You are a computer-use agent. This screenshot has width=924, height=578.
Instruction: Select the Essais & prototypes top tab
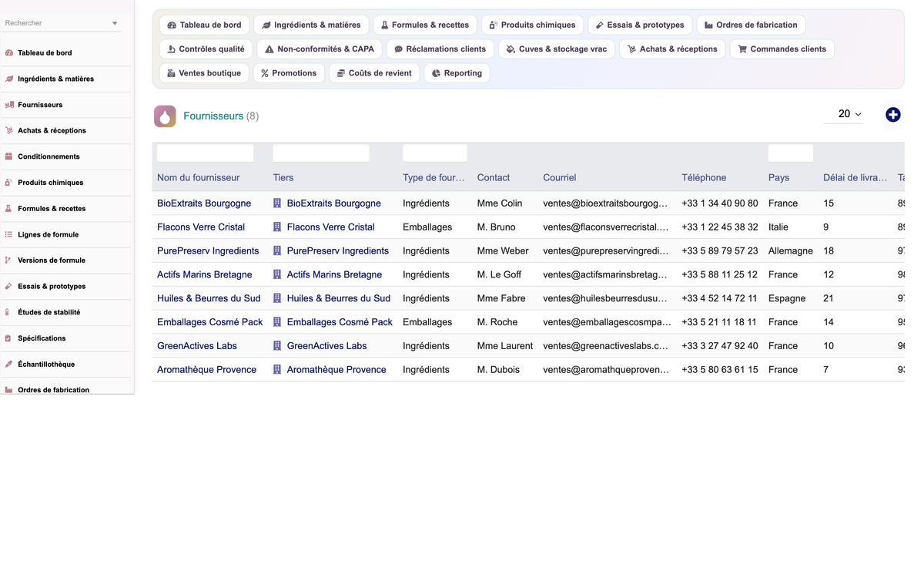click(640, 25)
